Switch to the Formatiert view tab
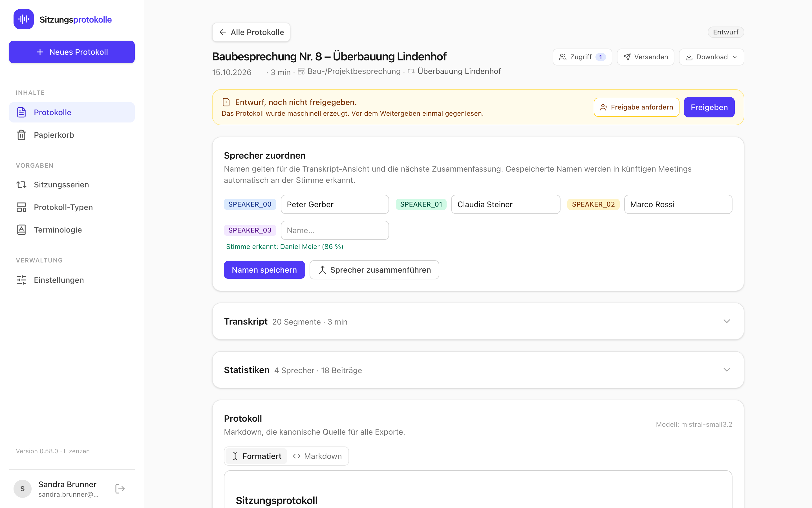This screenshot has width=812, height=508. pyautogui.click(x=256, y=456)
